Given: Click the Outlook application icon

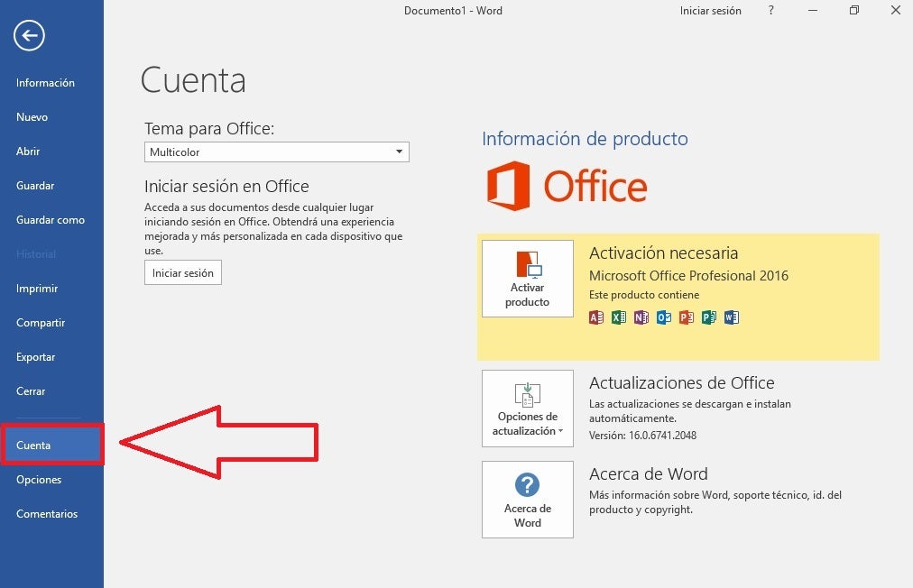Looking at the screenshot, I should [x=663, y=317].
